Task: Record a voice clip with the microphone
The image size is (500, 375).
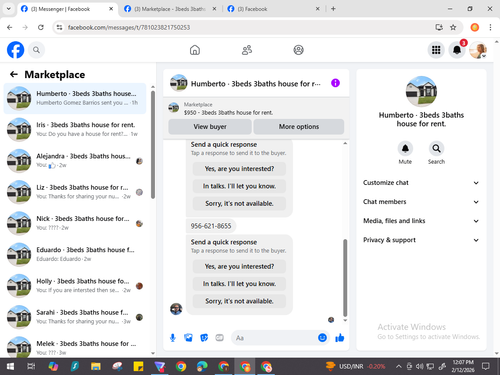Action: tap(173, 338)
